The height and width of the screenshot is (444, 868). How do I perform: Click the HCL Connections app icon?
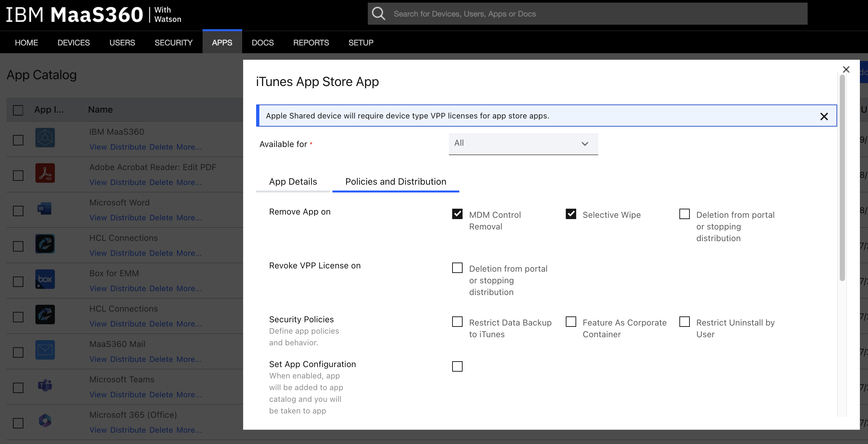[45, 243]
